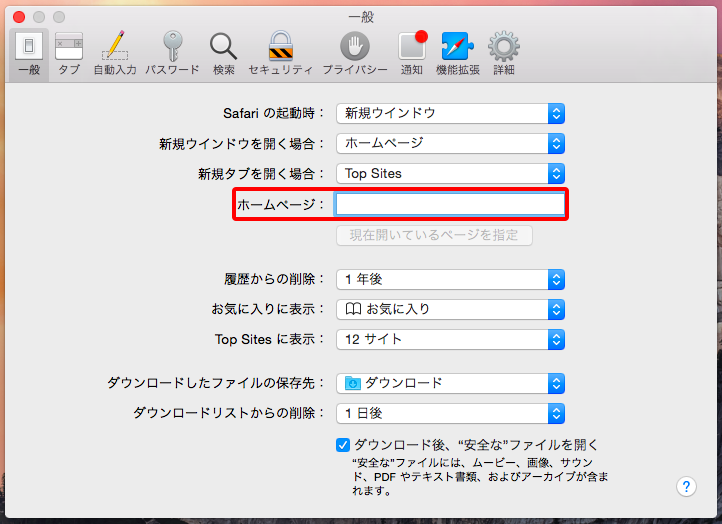Uncheck ダウンロード後、安全なファイルを開く checkbox
Image resolution: width=722 pixels, height=524 pixels.
pyautogui.click(x=343, y=445)
